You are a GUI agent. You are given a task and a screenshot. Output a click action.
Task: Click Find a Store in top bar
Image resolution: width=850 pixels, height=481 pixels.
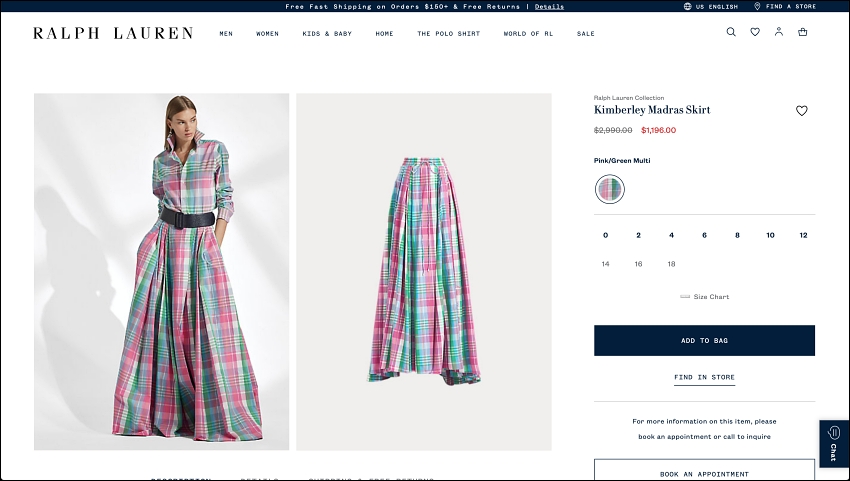tap(790, 7)
